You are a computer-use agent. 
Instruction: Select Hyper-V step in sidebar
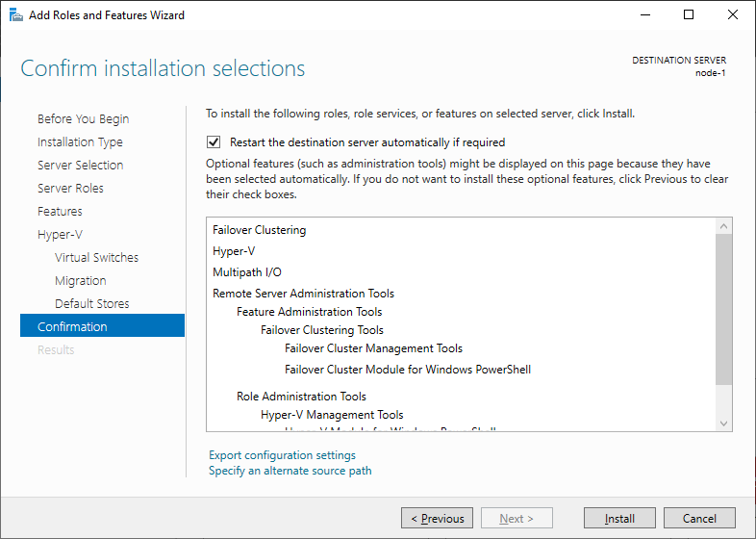click(x=60, y=235)
